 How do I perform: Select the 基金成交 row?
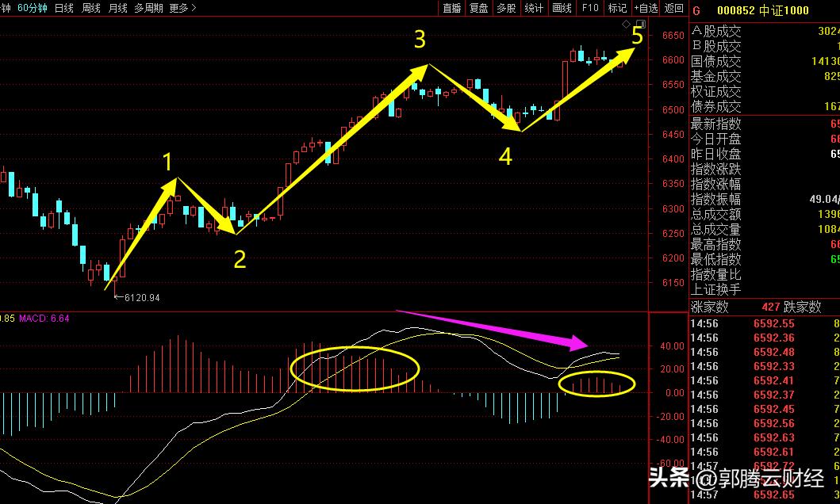765,76
